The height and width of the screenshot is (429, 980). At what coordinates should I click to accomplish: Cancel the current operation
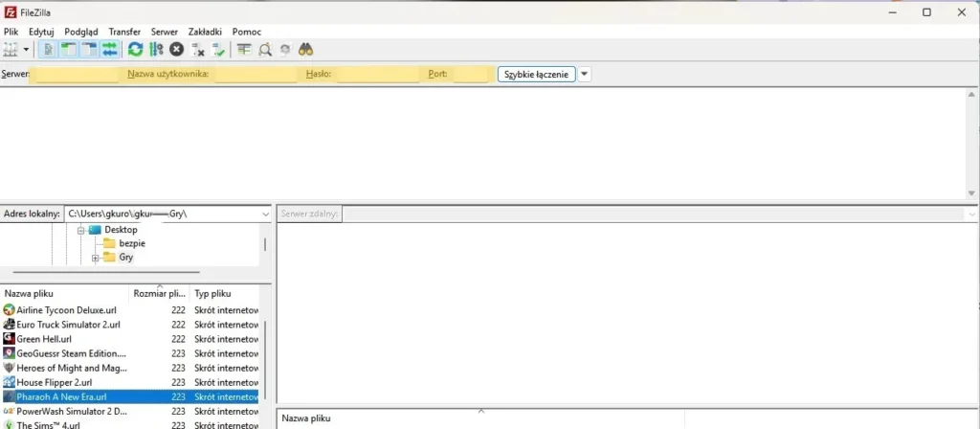177,50
